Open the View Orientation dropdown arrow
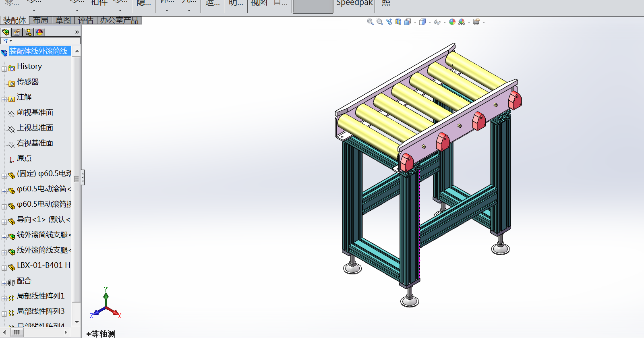The width and height of the screenshot is (644, 338). point(415,23)
